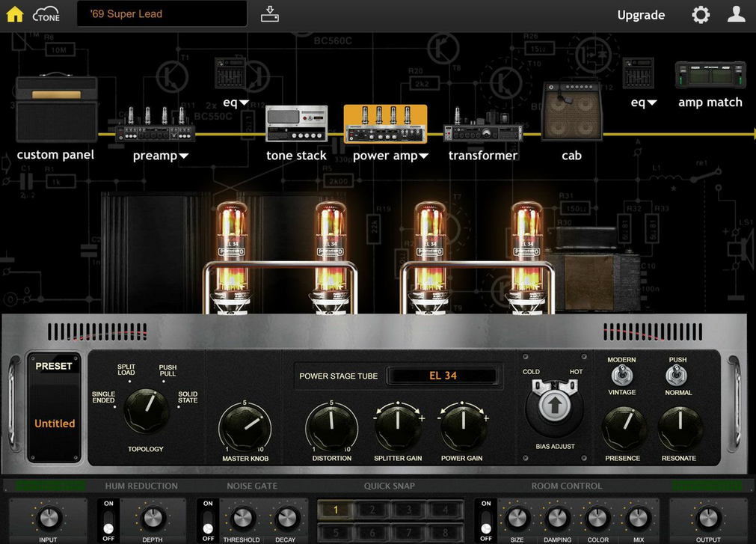756x544 pixels.
Task: Click the Input level knob
Action: coord(48,518)
